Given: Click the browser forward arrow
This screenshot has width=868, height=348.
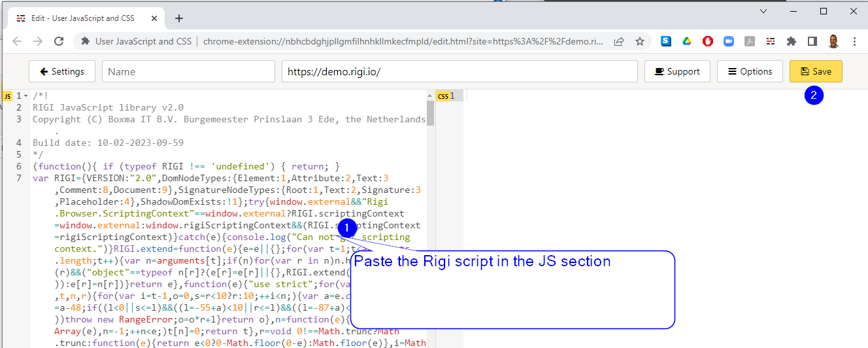Looking at the screenshot, I should coord(38,41).
